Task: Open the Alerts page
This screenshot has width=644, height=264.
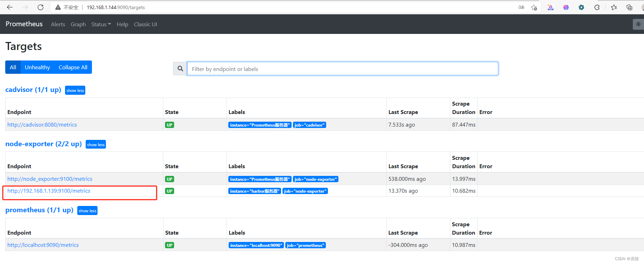Action: [58, 24]
